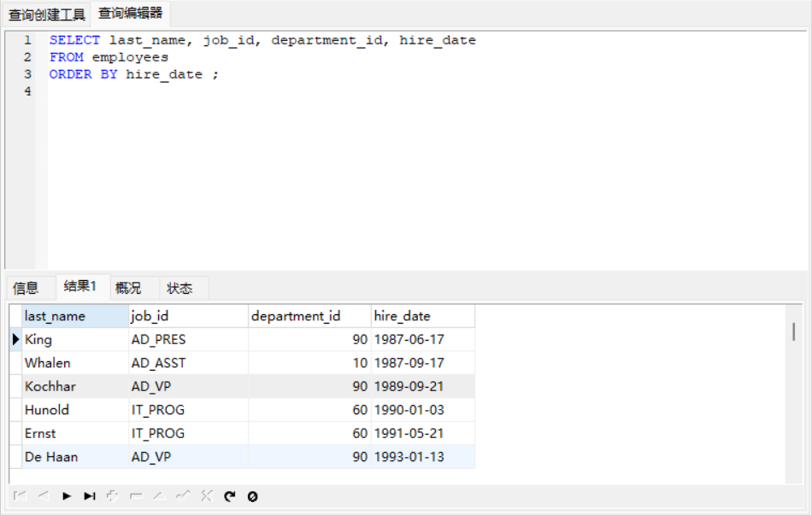Open the 信息 tab
The width and height of the screenshot is (812, 515).
(x=26, y=288)
